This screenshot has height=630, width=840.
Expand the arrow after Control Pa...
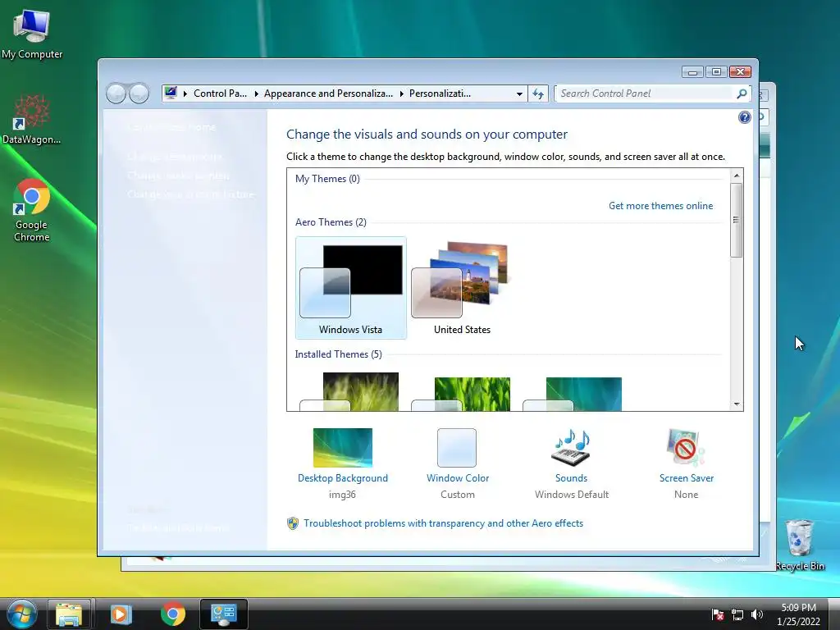(256, 94)
